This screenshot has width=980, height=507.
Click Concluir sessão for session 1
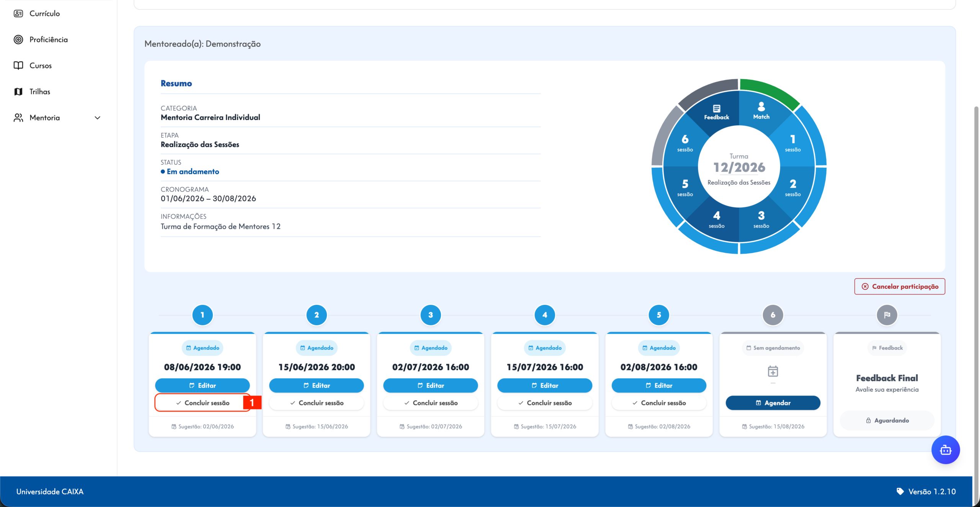click(x=202, y=403)
